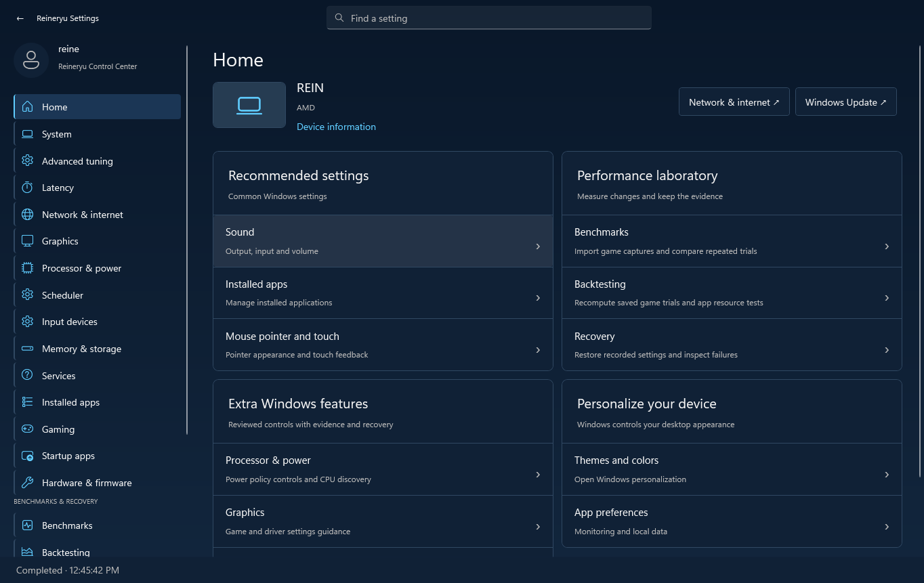Expand the Installed apps row chevron
This screenshot has height=583, width=924.
[538, 298]
